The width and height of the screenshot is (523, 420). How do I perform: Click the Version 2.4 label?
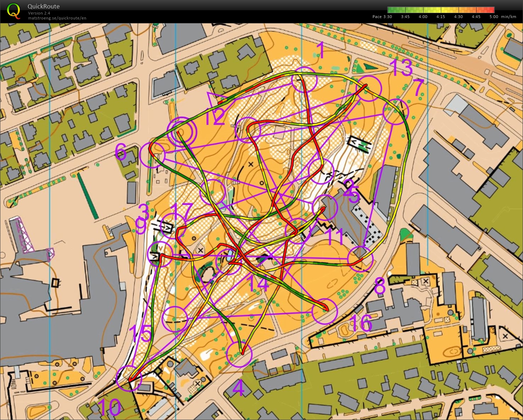(39, 13)
